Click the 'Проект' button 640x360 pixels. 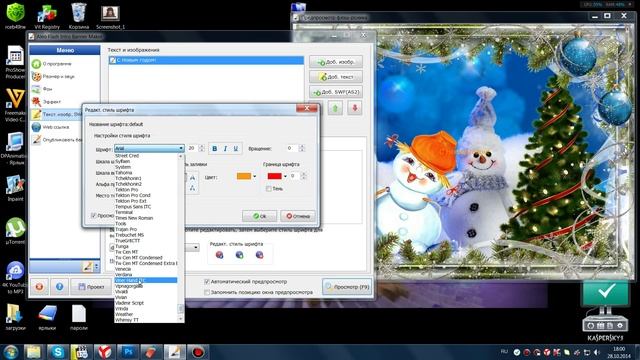pos(91,287)
